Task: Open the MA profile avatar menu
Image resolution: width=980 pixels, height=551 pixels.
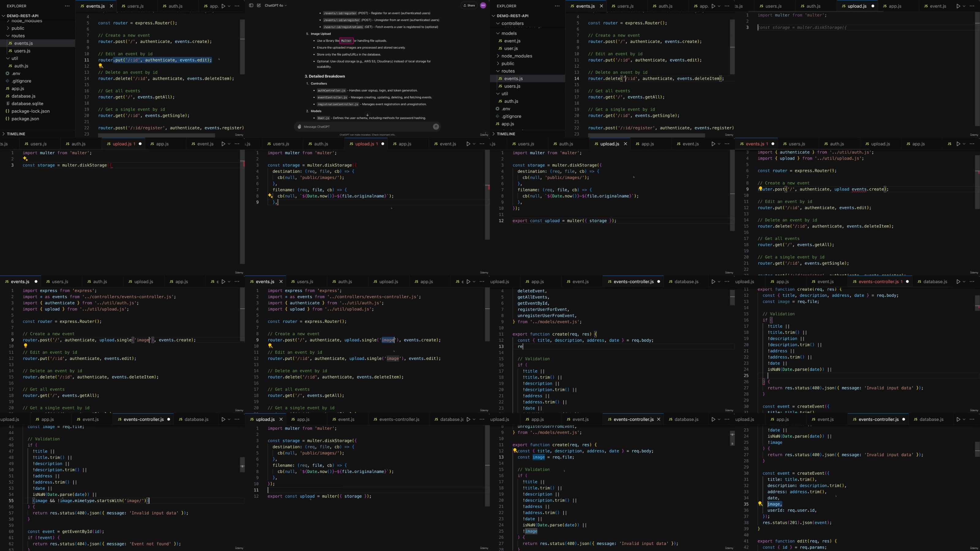Action: pyautogui.click(x=483, y=5)
